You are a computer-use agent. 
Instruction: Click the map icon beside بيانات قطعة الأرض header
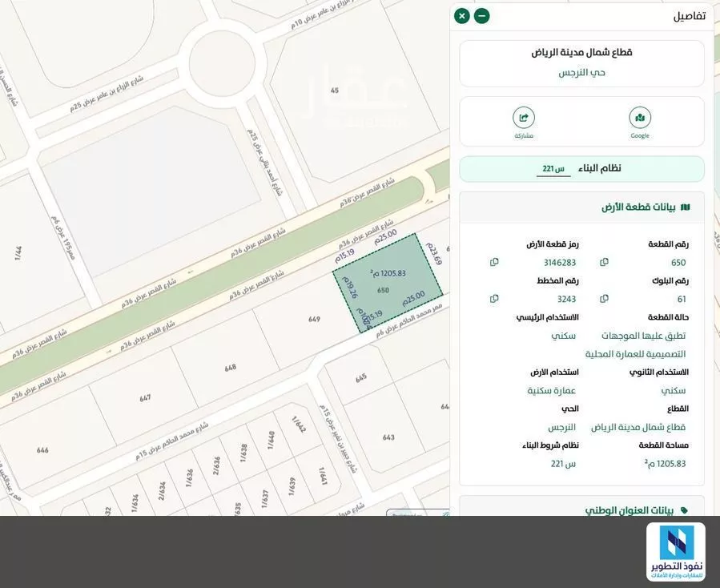[686, 206]
